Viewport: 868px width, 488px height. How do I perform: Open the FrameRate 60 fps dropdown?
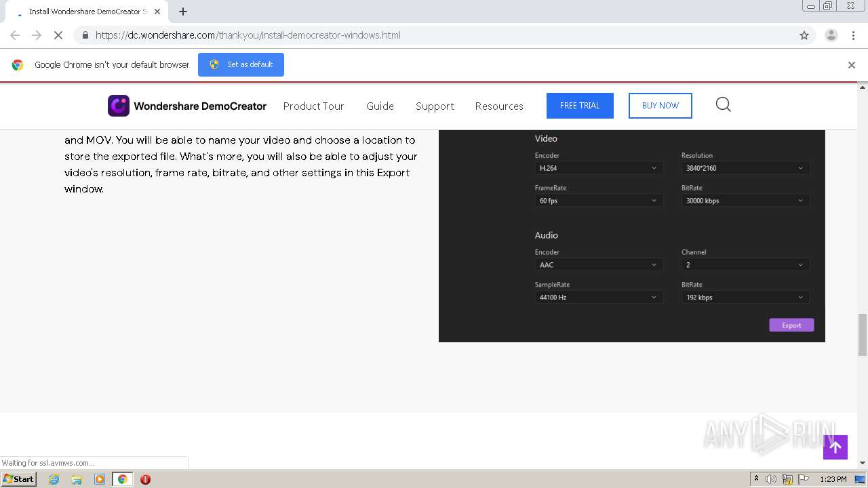(599, 201)
